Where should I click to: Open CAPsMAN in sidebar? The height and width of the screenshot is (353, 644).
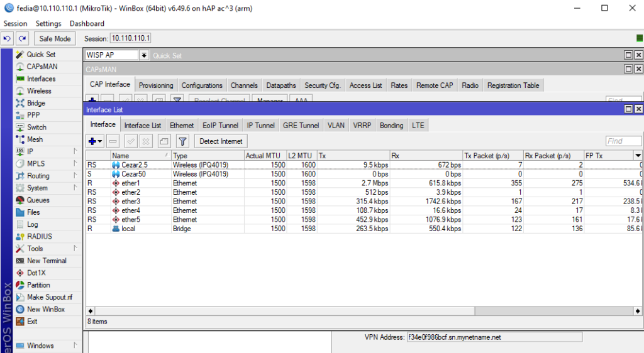click(x=42, y=67)
